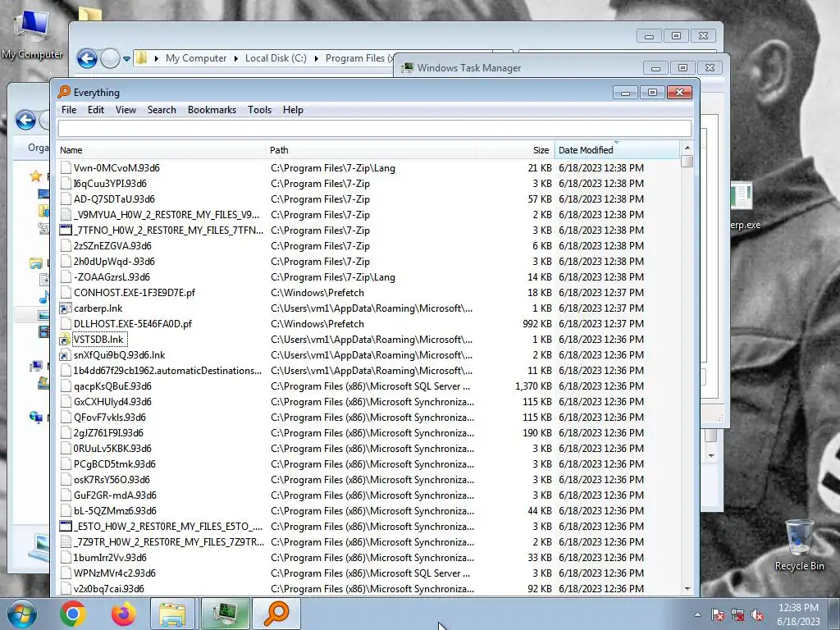Select file name -ZOAAGzrsL.93d6
This screenshot has height=630, width=840.
click(112, 277)
